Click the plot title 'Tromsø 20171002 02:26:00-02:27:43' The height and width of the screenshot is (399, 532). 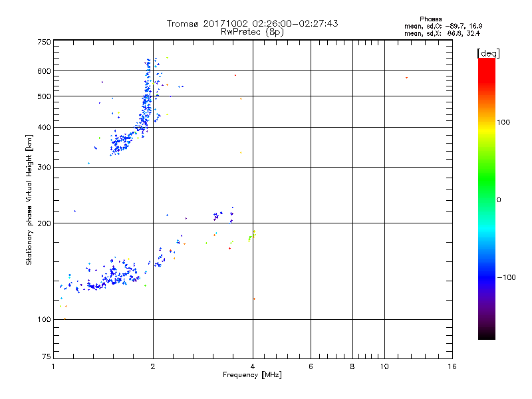click(x=252, y=23)
